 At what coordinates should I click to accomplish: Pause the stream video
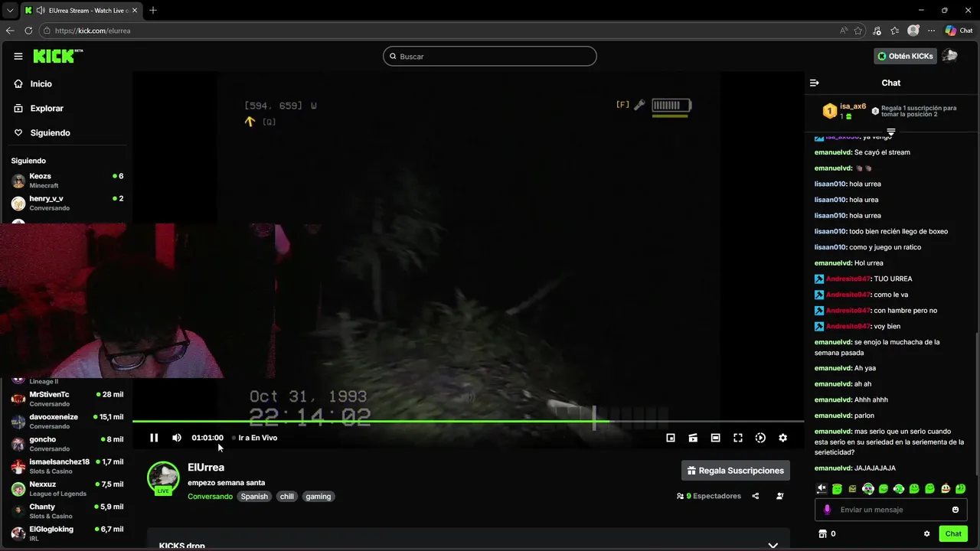point(154,438)
